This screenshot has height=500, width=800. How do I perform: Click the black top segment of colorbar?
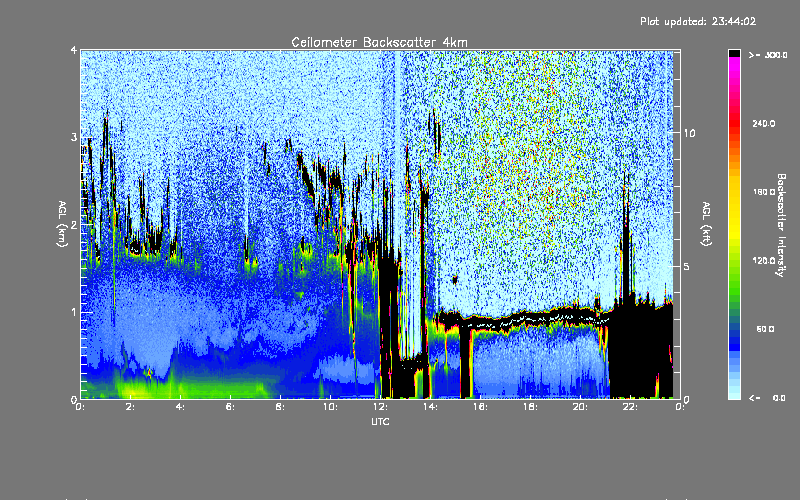[x=734, y=53]
